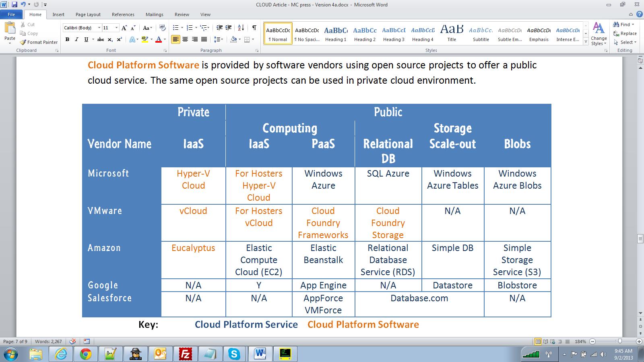Viewport: 644px width, 362px height.
Task: Click the Paste clipboard icon
Action: click(10, 29)
